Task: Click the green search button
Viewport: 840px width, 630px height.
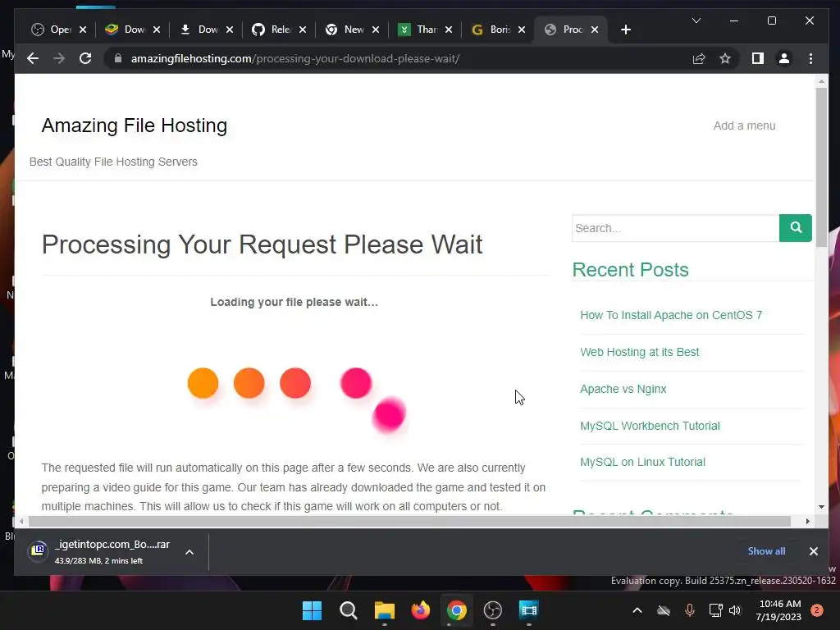Action: 796,228
